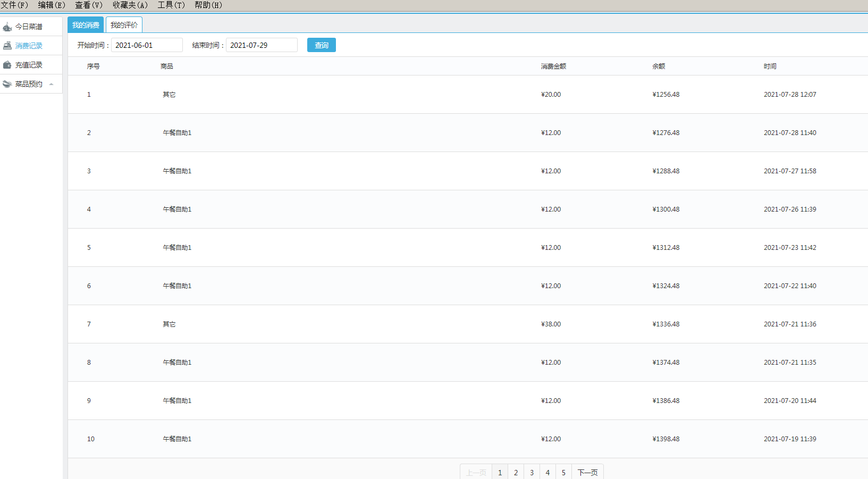Click balance ¥1386.48
868x479 pixels.
[x=666, y=401]
